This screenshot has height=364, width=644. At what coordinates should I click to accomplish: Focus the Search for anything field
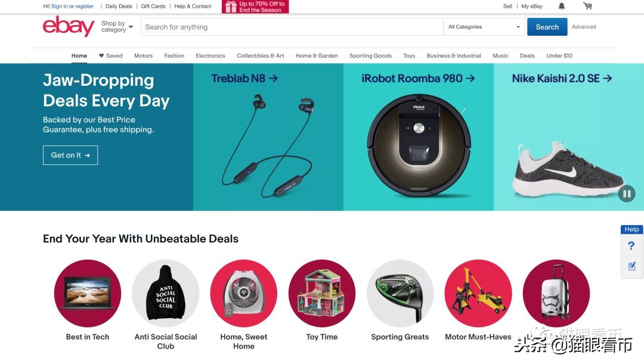click(x=292, y=27)
